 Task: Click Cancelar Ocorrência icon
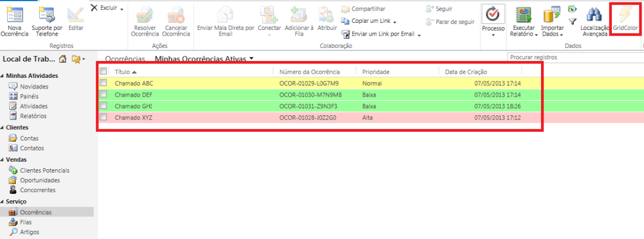(176, 15)
